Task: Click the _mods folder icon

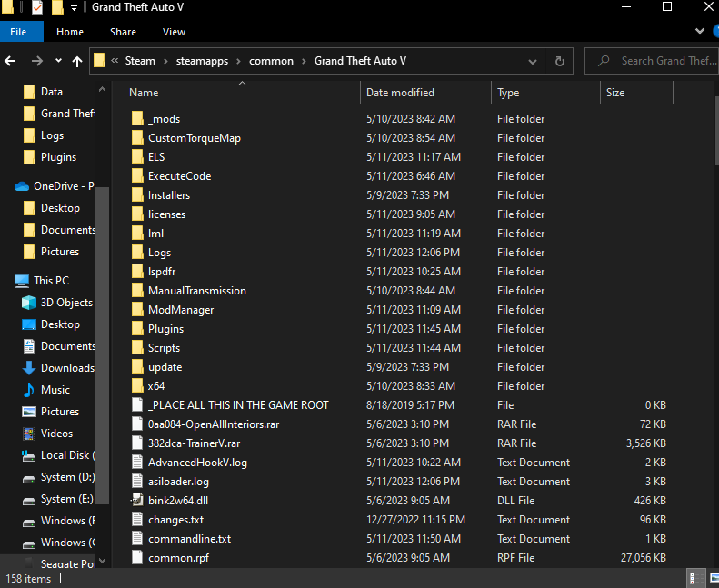Action: [x=137, y=119]
